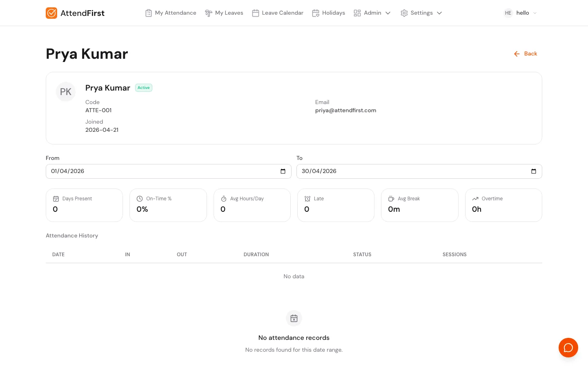Click the My Leaves leaf icon

point(209,13)
